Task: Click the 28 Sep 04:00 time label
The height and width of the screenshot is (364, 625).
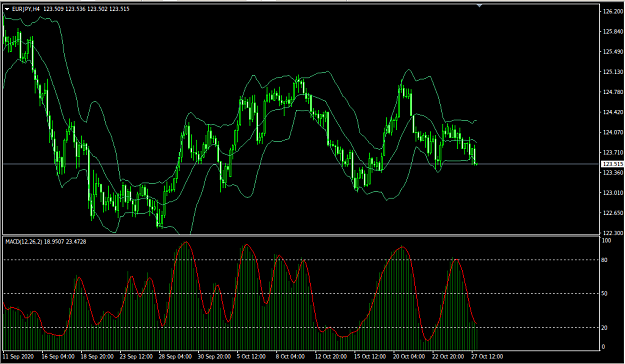Action: pyautogui.click(x=175, y=356)
